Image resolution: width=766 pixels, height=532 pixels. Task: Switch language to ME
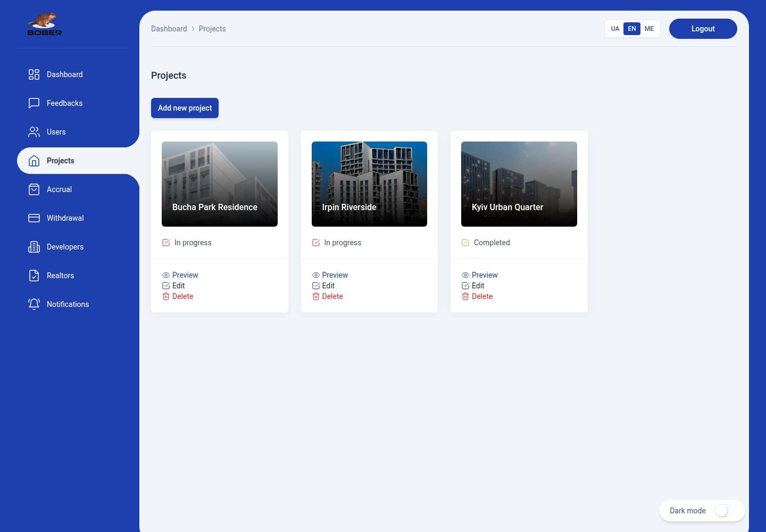click(x=649, y=29)
